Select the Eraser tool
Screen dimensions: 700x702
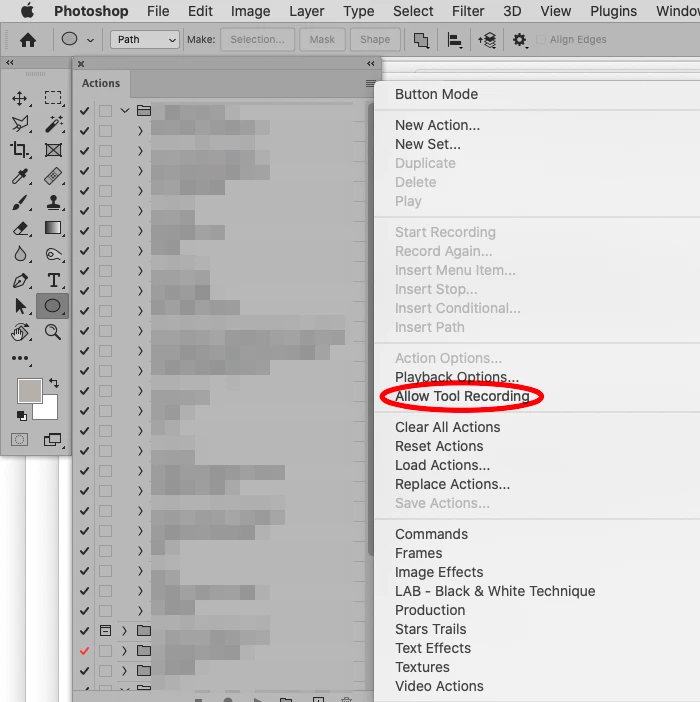click(20, 228)
